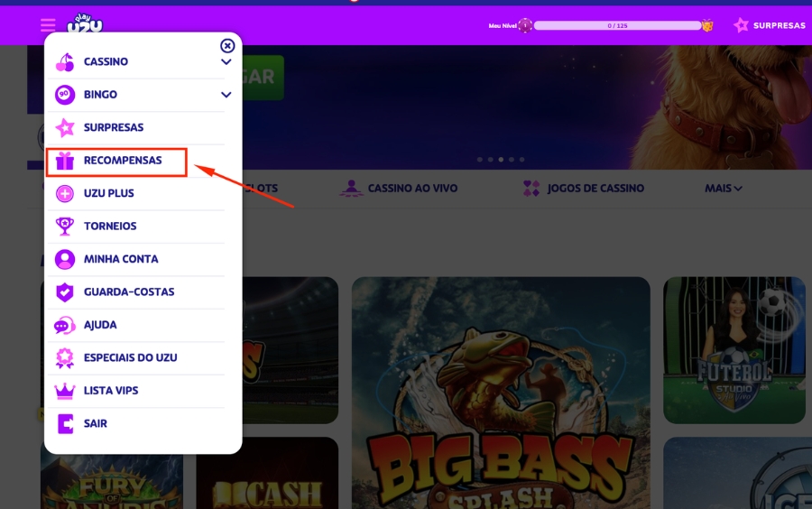
Task: Click the hamburger menu icon in header
Action: [48, 25]
